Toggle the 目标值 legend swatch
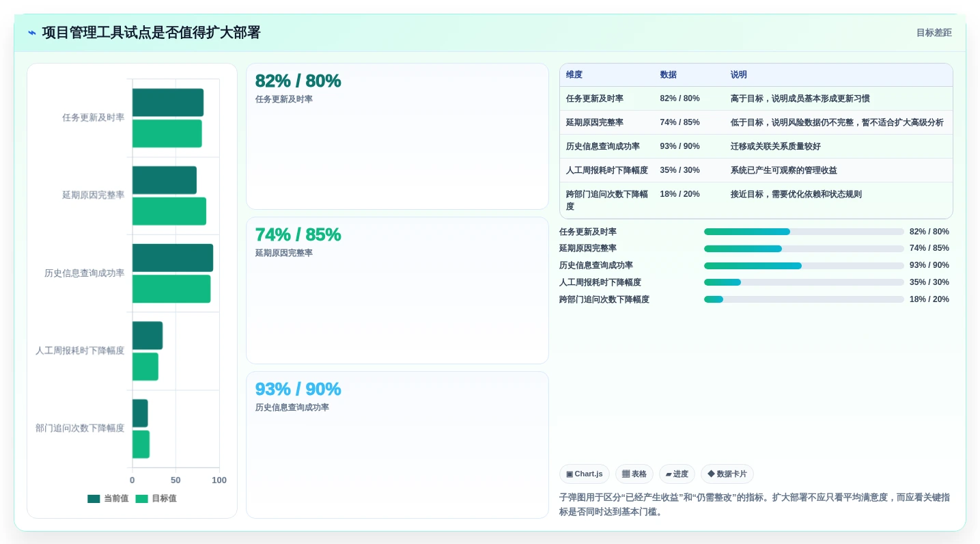Image resolution: width=980 pixels, height=544 pixels. (x=141, y=499)
